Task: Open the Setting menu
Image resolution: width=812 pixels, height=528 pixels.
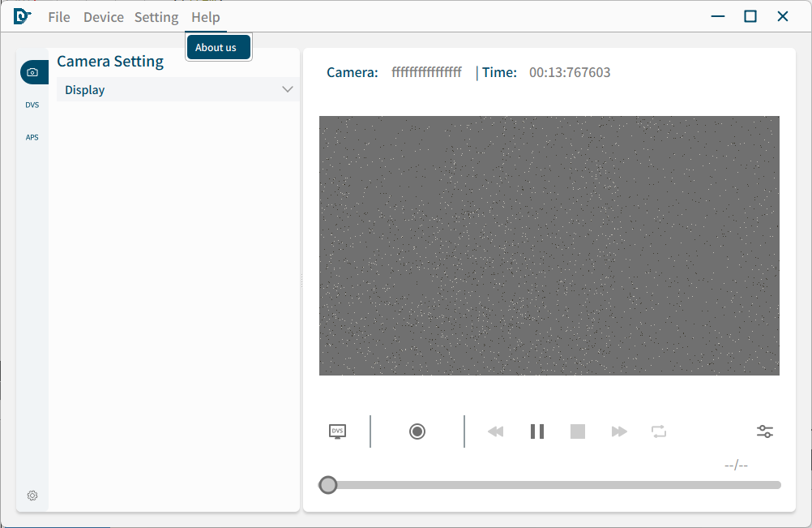Action: point(156,17)
